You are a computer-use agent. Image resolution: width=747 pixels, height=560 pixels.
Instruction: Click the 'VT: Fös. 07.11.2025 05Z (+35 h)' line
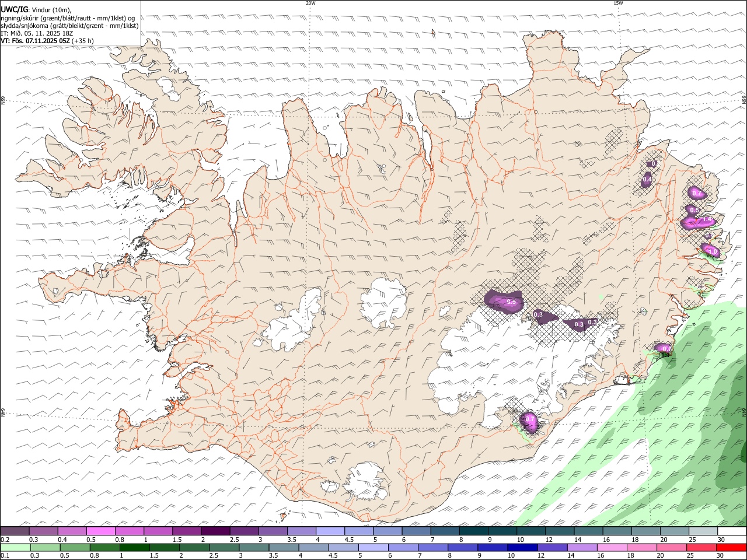(47, 41)
